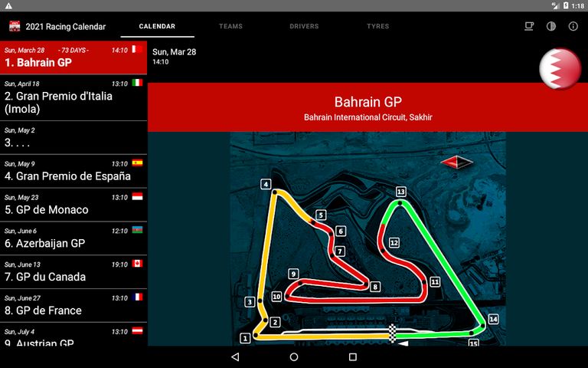Tap the Italian flag in race list
The image size is (588, 368).
click(137, 83)
